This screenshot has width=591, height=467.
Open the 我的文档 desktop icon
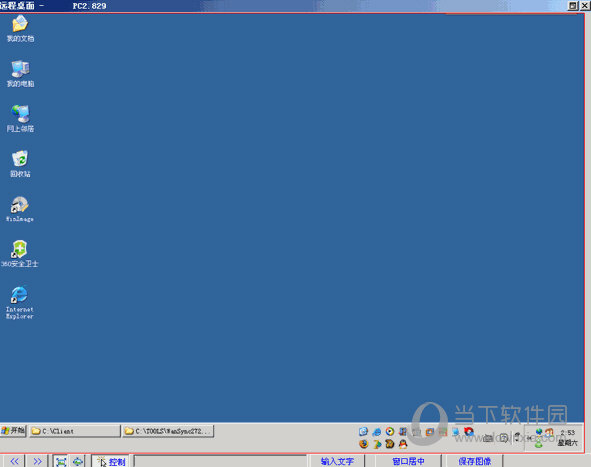click(20, 28)
